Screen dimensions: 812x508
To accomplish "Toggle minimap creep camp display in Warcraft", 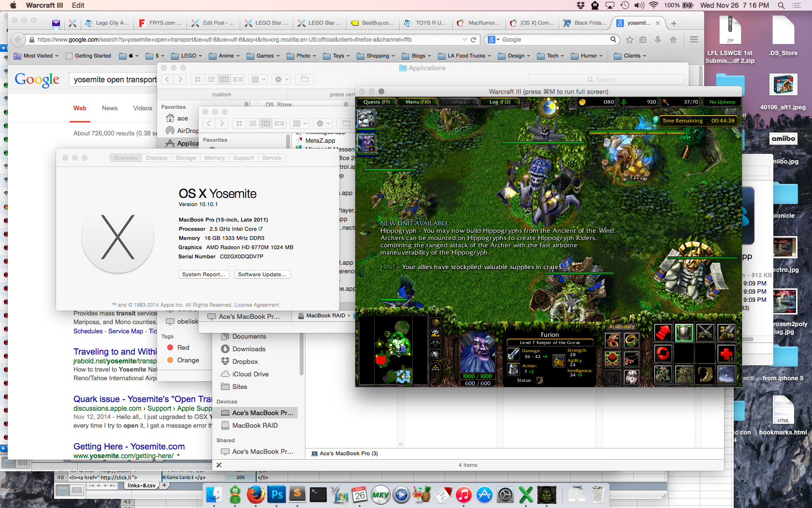I will [436, 355].
